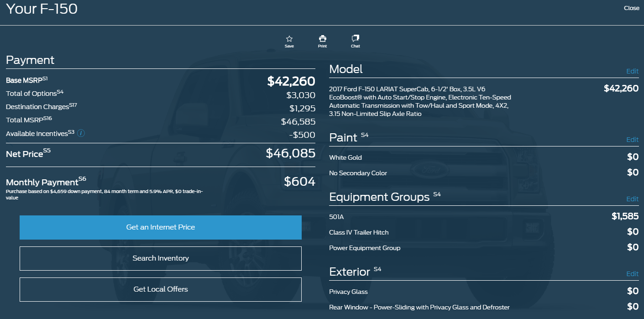The image size is (644, 319).
Task: Click the 501A equipment group row
Action: pos(484,217)
